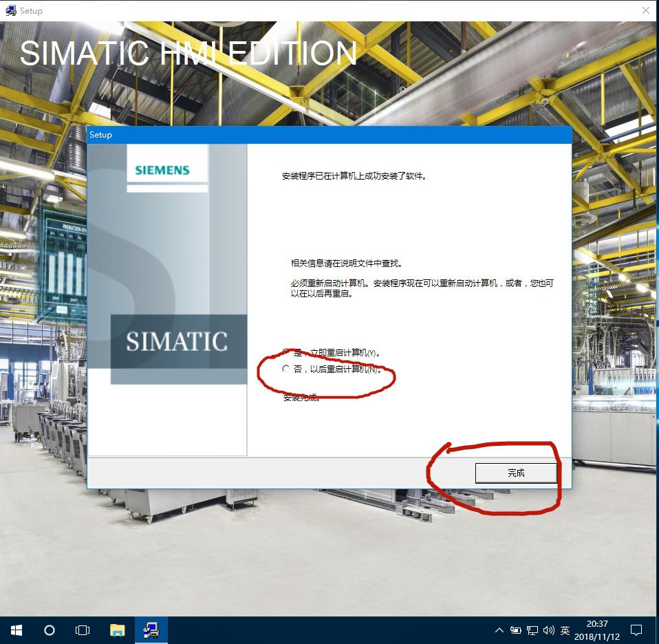Open the Windows Start menu

[x=15, y=630]
